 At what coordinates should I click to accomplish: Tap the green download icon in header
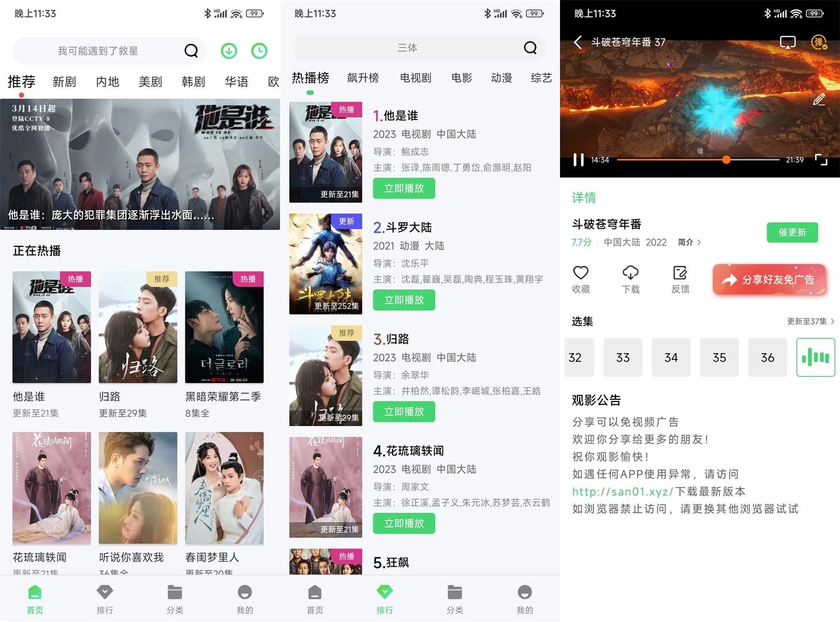click(228, 51)
